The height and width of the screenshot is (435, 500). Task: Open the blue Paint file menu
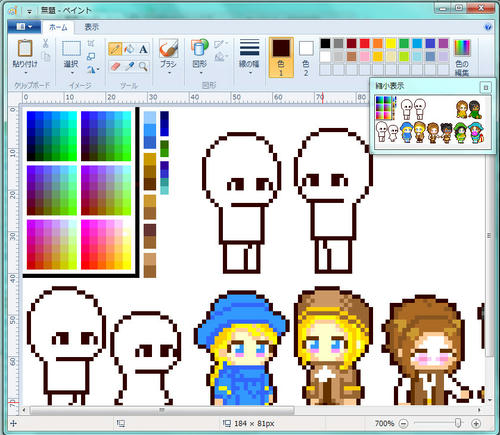tap(24, 27)
